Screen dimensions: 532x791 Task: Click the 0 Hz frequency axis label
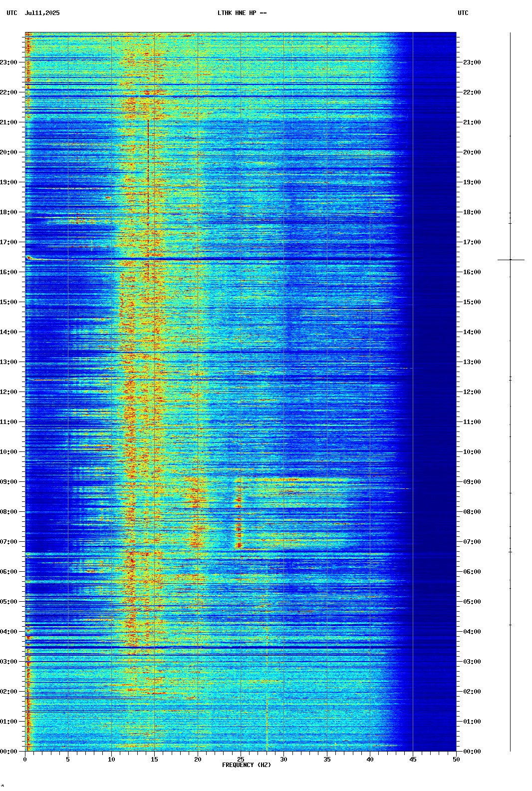point(25,760)
